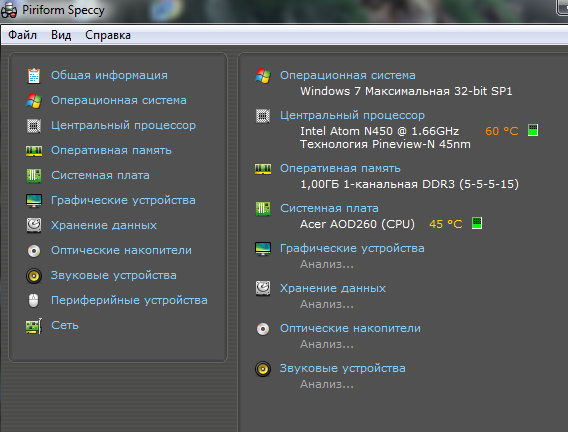Image resolution: width=568 pixels, height=432 pixels.
Task: Click the network card icon beside Сеть
Action: pyautogui.click(x=34, y=326)
